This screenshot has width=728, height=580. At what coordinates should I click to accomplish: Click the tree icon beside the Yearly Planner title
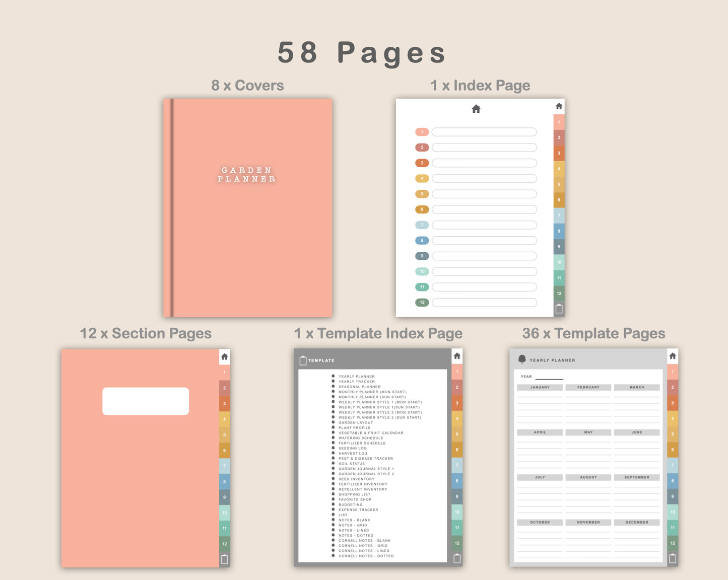[522, 359]
